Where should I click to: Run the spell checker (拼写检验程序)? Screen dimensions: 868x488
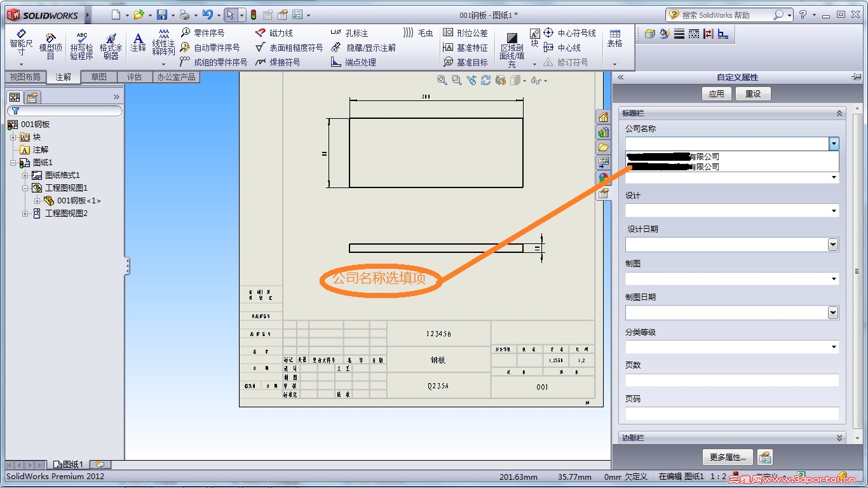[x=81, y=46]
